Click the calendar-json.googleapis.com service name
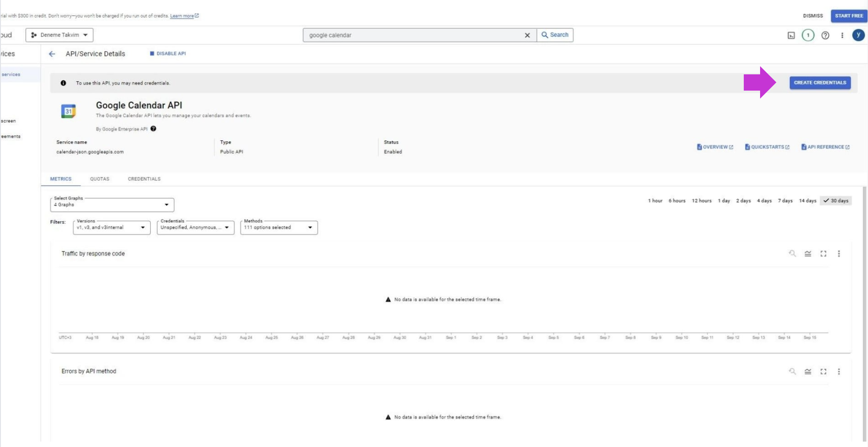Viewport: 868px width, 447px height. point(90,152)
